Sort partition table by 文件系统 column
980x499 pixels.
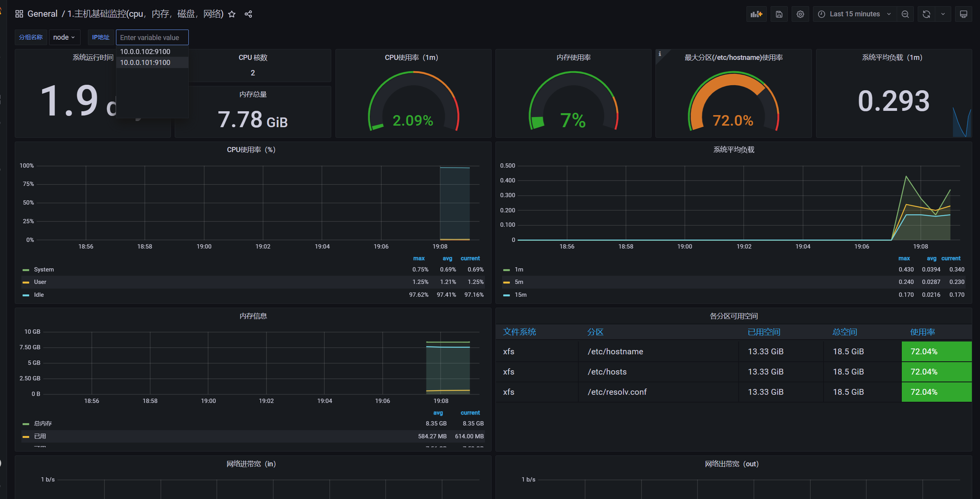click(x=520, y=332)
